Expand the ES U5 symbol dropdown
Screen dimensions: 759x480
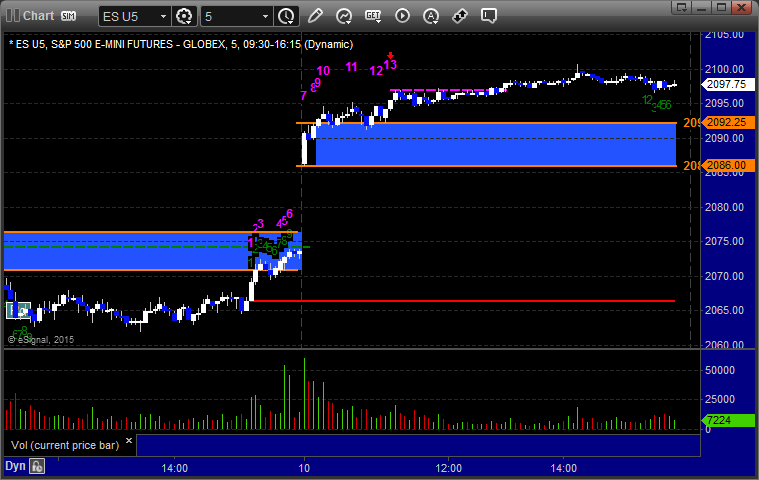click(135, 16)
